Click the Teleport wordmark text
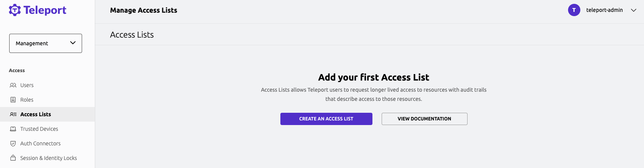The height and width of the screenshot is (168, 644). [45, 10]
